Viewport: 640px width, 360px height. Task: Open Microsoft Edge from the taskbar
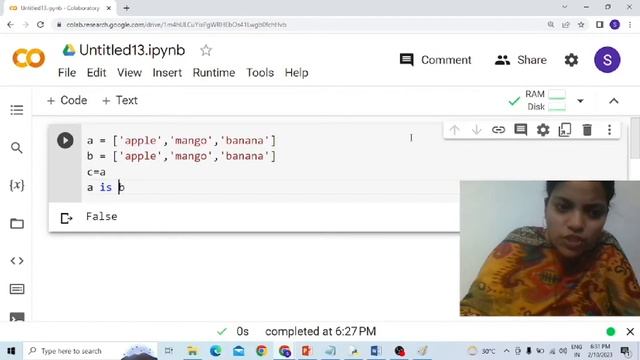click(x=216, y=351)
